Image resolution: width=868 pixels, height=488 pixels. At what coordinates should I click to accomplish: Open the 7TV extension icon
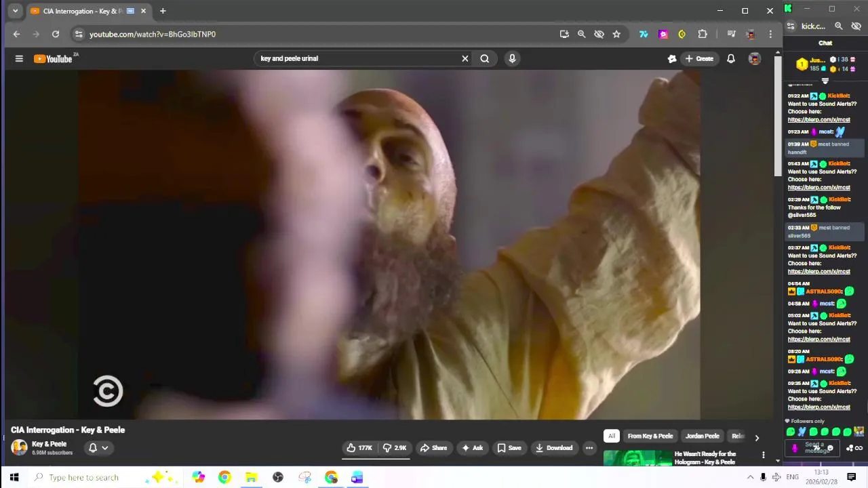coord(644,34)
